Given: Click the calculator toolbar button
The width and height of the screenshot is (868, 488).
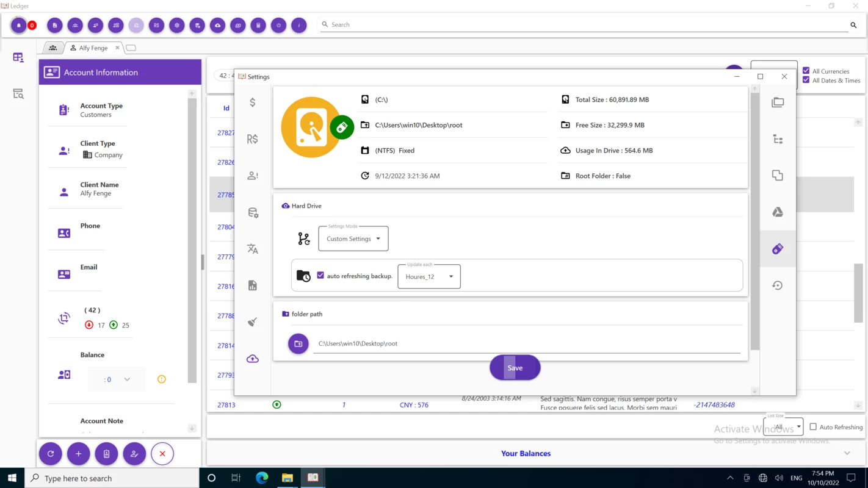Looking at the screenshot, I should 258,25.
